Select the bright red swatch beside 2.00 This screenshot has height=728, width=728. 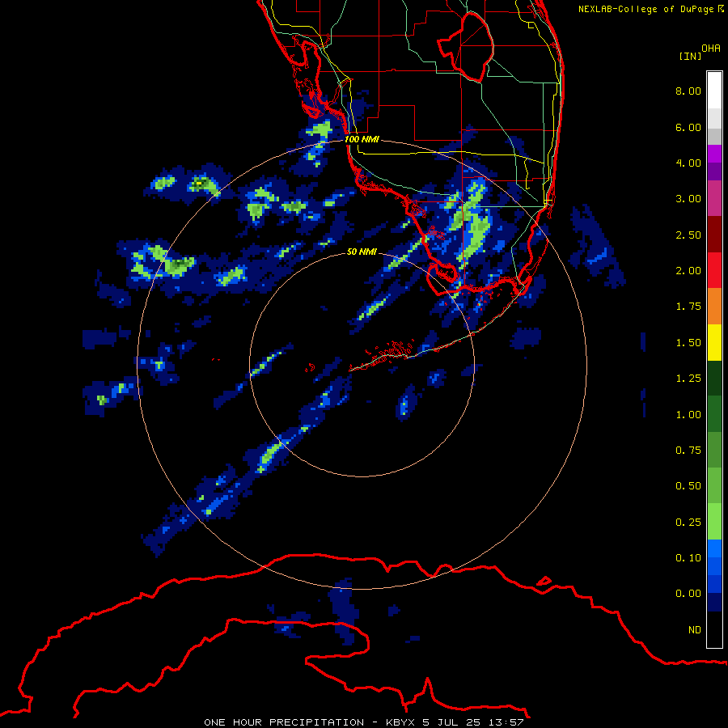coord(714,270)
